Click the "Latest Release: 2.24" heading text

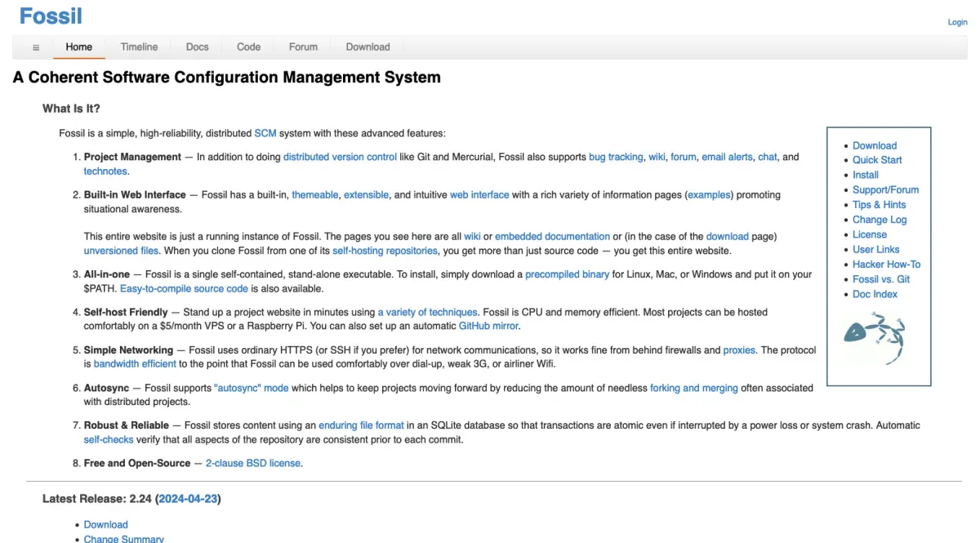[96, 498]
